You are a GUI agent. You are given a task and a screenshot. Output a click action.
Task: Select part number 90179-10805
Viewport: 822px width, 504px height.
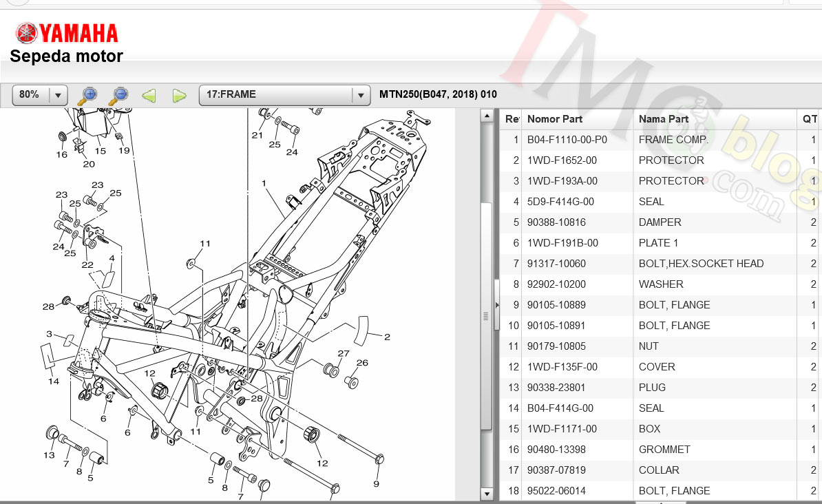pyautogui.click(x=556, y=346)
